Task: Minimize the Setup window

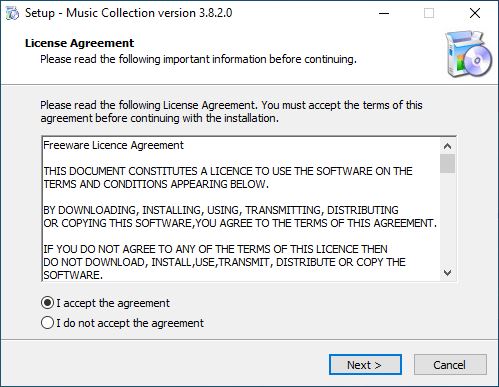Action: [384, 13]
